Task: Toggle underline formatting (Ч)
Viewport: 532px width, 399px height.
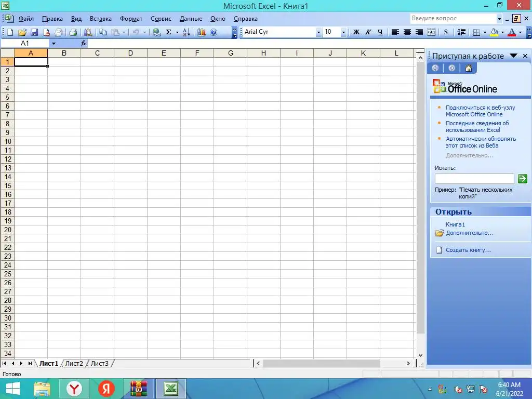Action: click(380, 32)
